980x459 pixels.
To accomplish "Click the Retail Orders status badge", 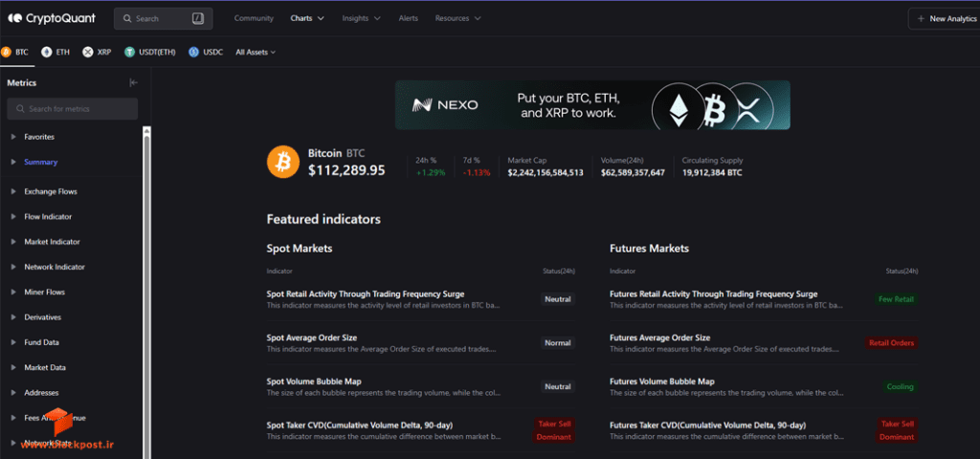I will (891, 343).
